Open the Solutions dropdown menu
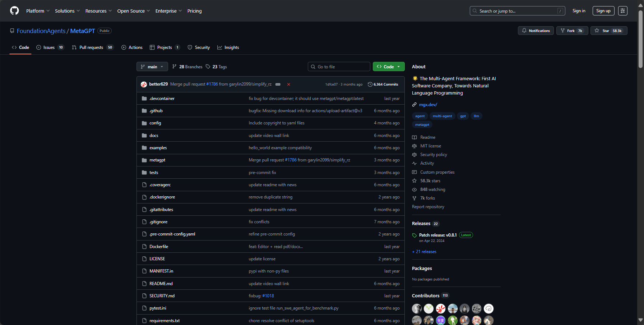The height and width of the screenshot is (325, 644). click(67, 11)
